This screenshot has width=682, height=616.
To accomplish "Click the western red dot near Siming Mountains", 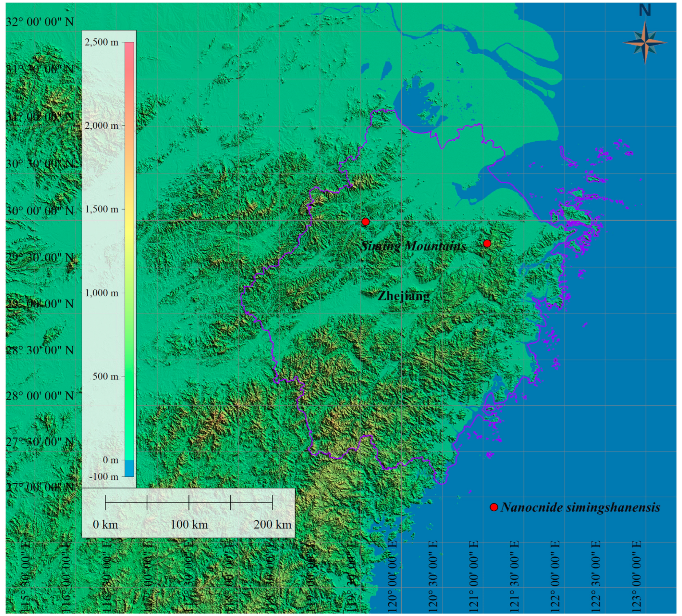I will tap(365, 222).
